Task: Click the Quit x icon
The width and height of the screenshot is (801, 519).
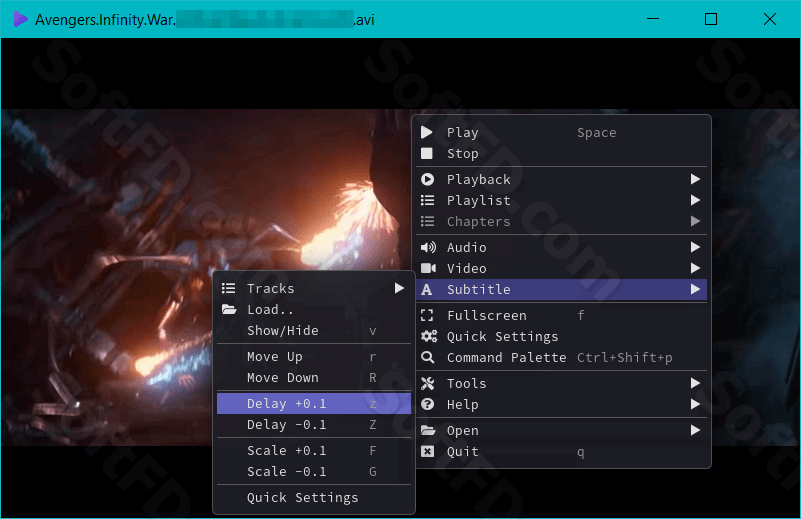Action: 427,451
